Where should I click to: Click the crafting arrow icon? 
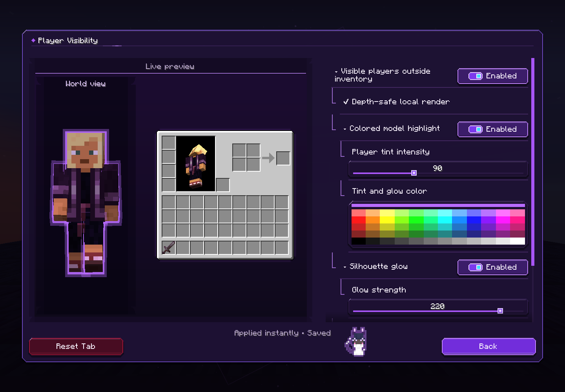point(268,158)
